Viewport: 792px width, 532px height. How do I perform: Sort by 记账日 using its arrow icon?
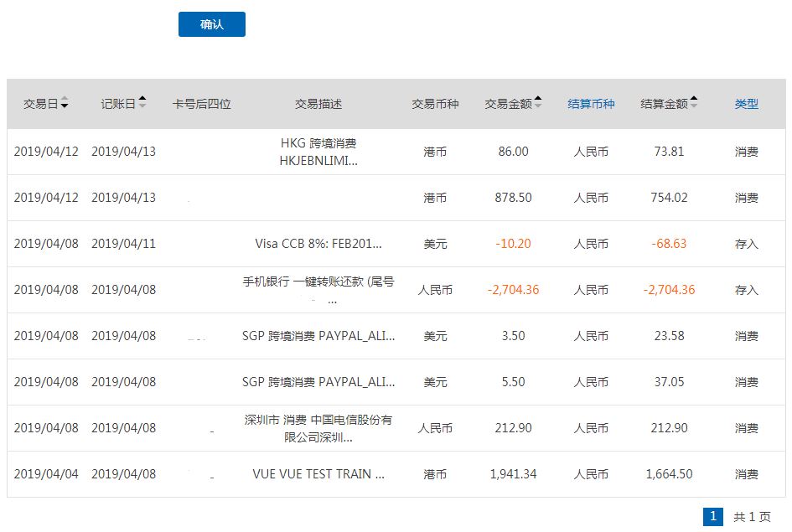tap(142, 104)
